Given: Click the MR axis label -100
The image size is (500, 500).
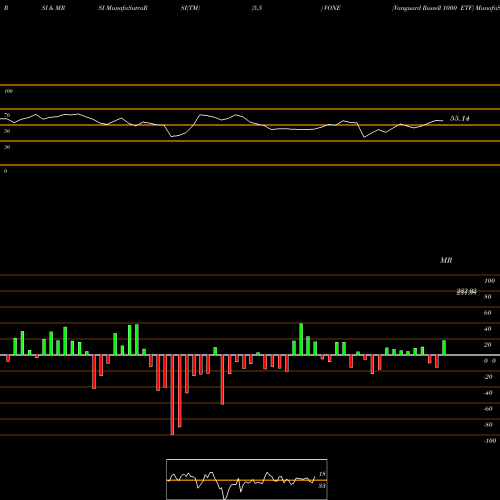Looking at the screenshot, I should pos(490,441).
